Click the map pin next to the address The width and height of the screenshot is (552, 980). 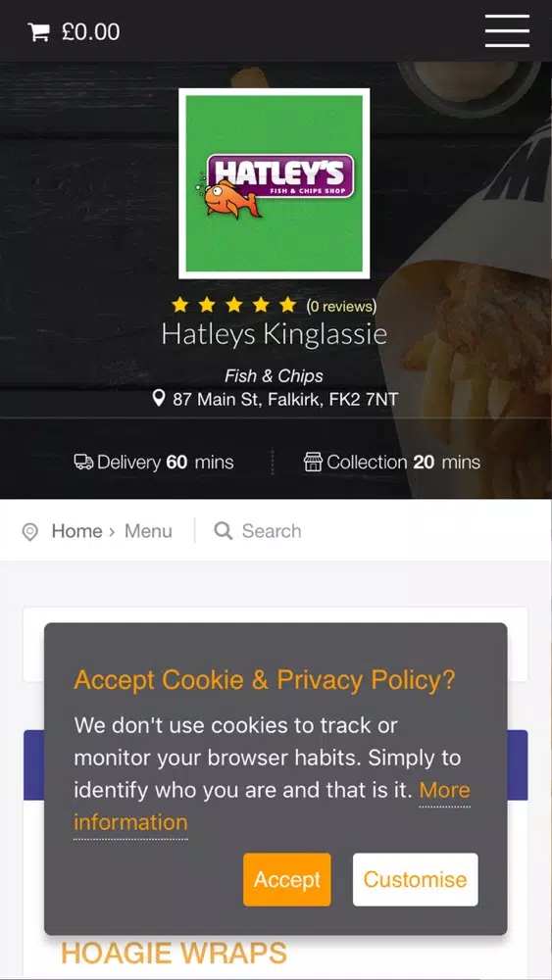pos(159,398)
